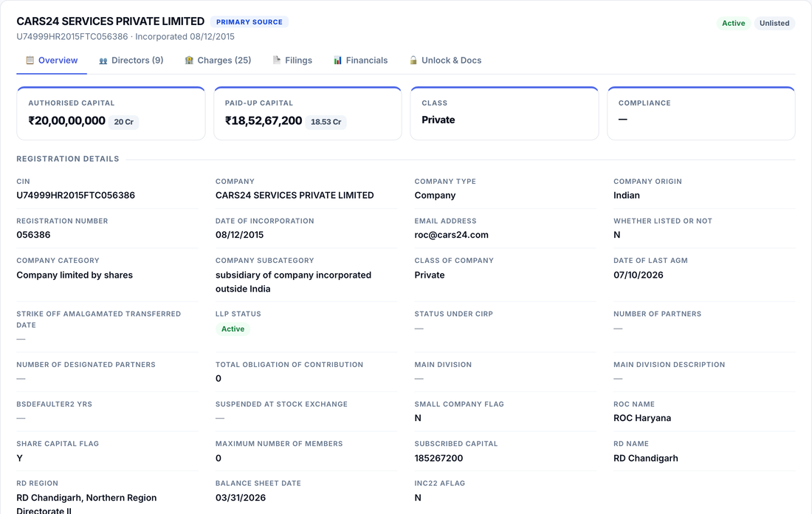Click Company Origin value Indian
812x514 pixels.
627,196
